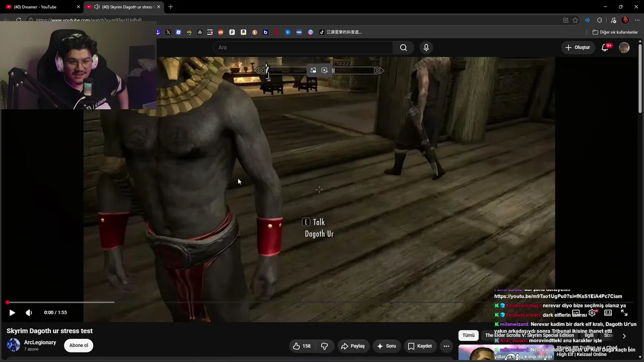Click the video progress bar scrubber

(8, 302)
